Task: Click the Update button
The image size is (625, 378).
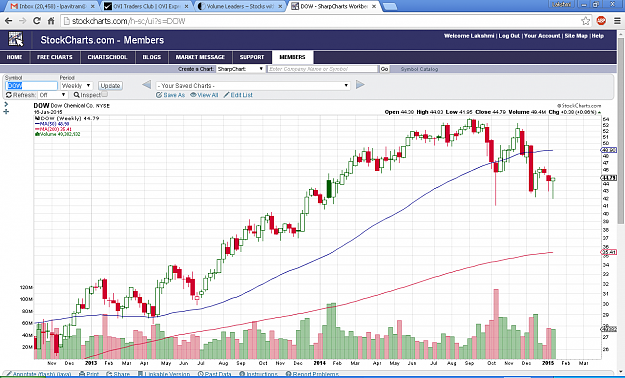Action: pyautogui.click(x=110, y=86)
